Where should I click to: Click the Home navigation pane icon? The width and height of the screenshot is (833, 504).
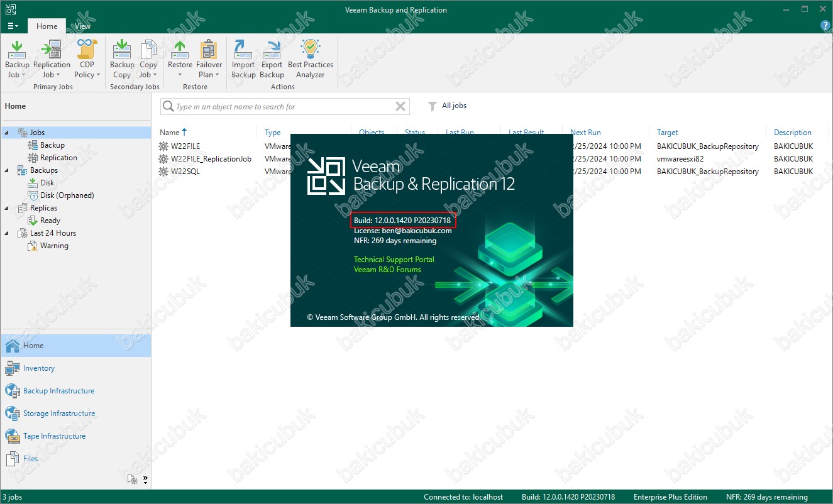[13, 346]
